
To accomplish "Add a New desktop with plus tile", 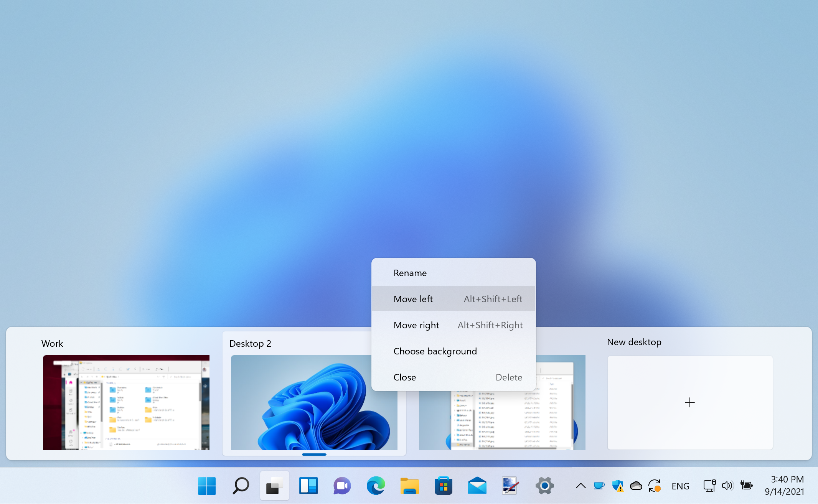I will 690,402.
